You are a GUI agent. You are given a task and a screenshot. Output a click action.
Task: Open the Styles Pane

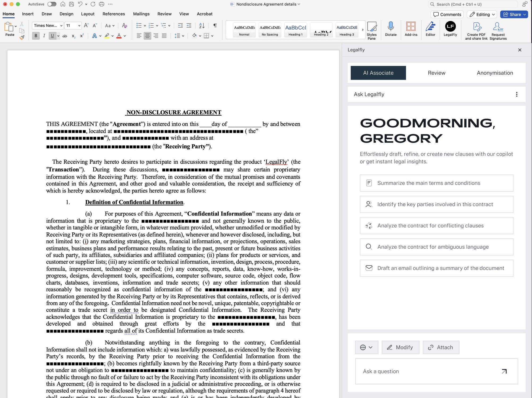[x=372, y=27]
